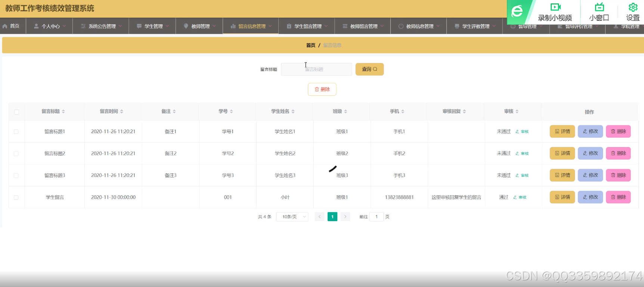Check the row checkbox for 学生留言
Screen dimensions: 644x287
[x=16, y=198]
